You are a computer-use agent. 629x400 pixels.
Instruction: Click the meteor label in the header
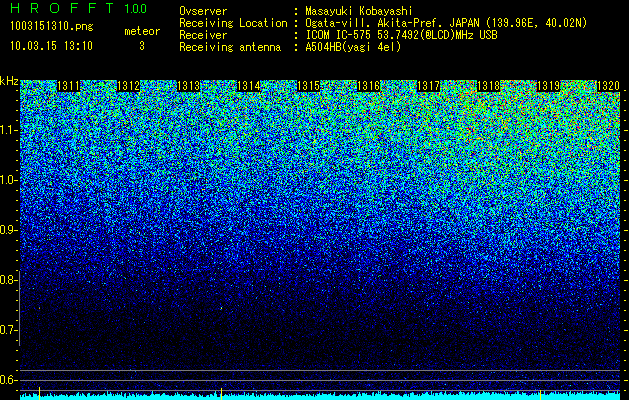142,31
